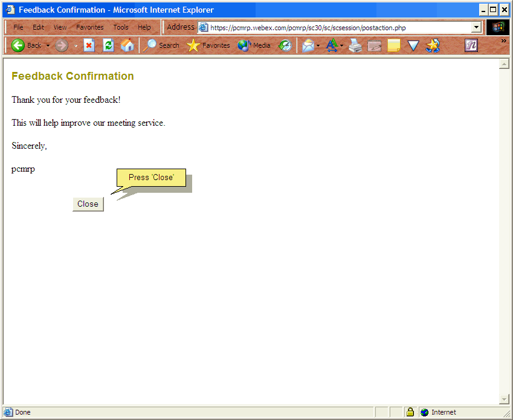The image size is (513, 420).
Task: Expand the address bar dropdown
Action: pyautogui.click(x=476, y=27)
